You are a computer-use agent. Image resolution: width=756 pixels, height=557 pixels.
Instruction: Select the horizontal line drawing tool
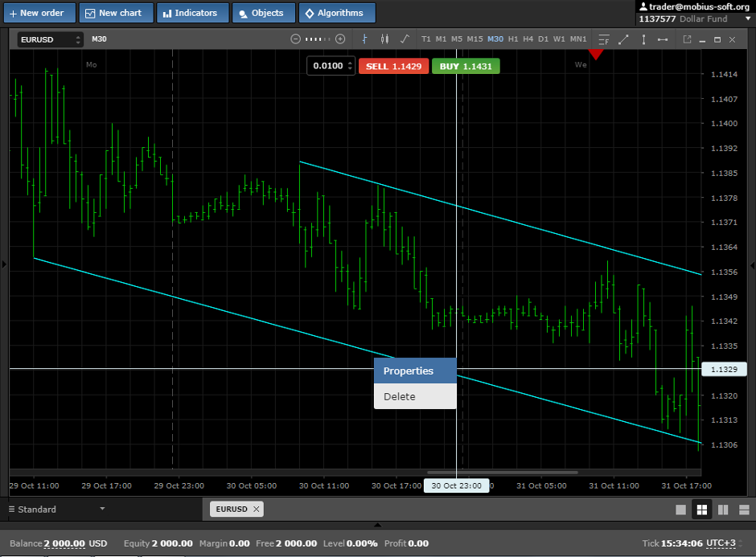[663, 39]
